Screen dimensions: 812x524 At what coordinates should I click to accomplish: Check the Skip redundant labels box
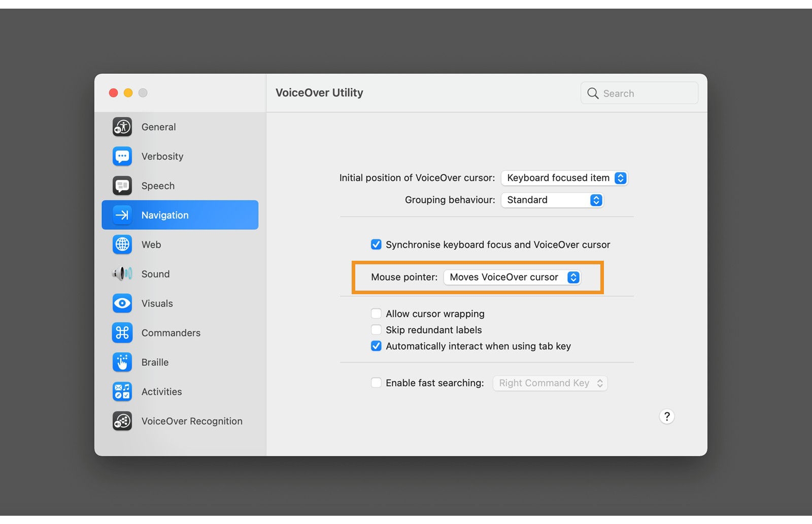376,330
